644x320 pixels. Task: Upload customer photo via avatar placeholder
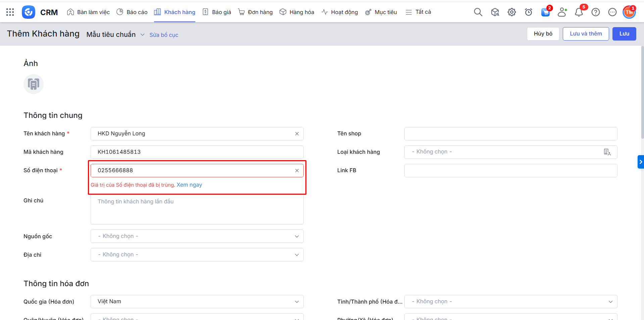[34, 84]
